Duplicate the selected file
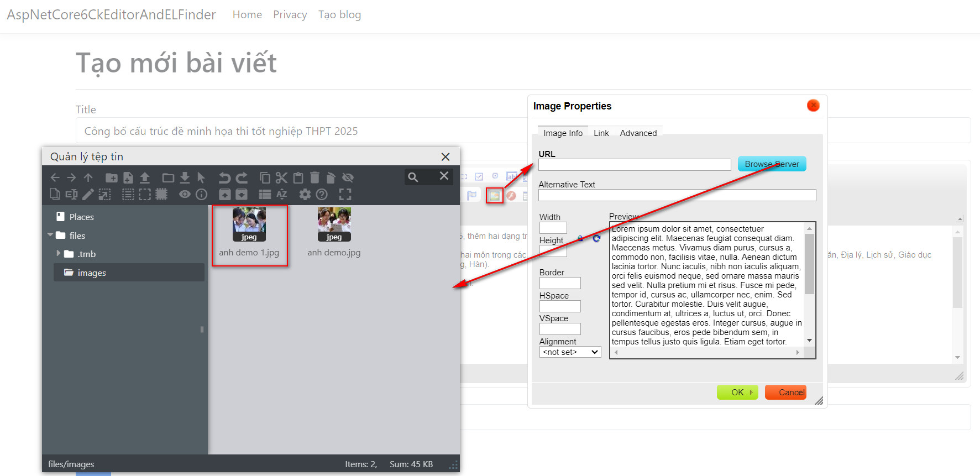This screenshot has height=476, width=980. click(55, 194)
